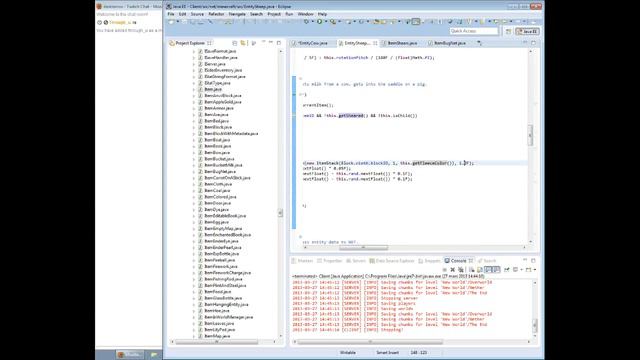Click the Quick Access search field
Screen dimensions: 640x360
(473, 31)
